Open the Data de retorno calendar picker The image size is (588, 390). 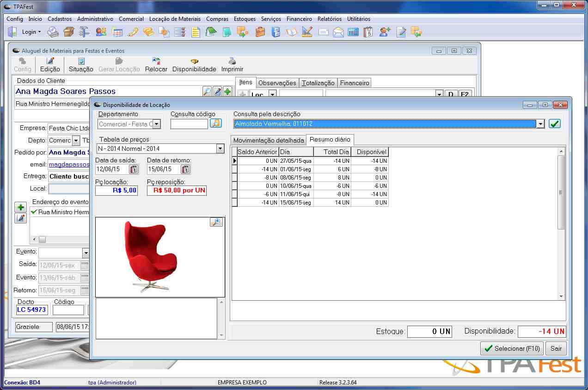coord(185,169)
